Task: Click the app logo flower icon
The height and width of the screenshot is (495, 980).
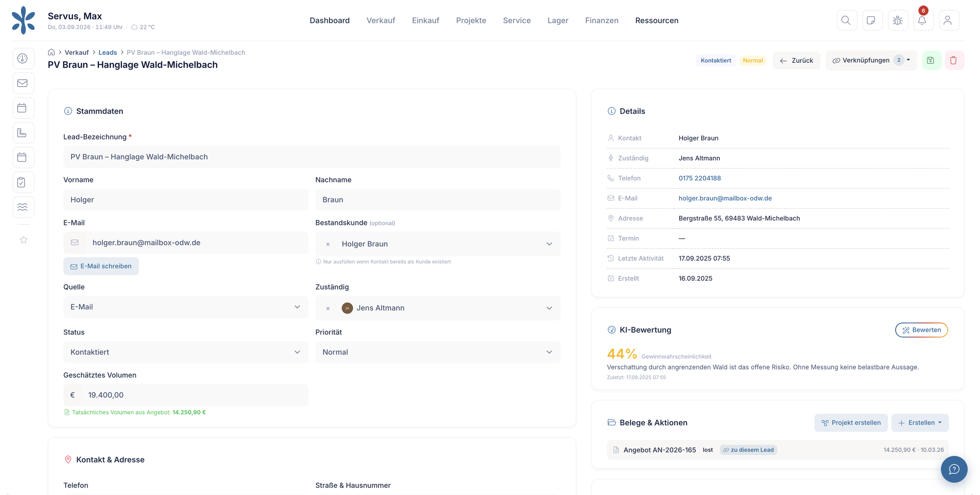Action: pyautogui.click(x=24, y=20)
